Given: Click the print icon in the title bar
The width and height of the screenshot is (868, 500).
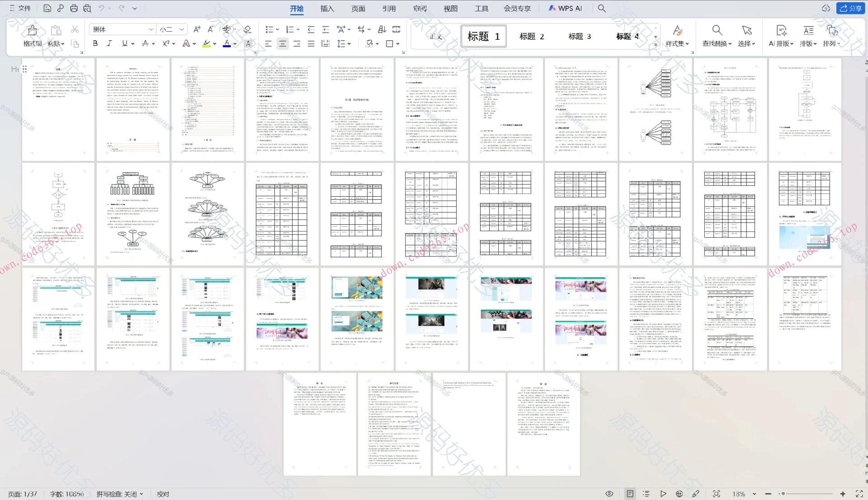Looking at the screenshot, I should tap(74, 8).
